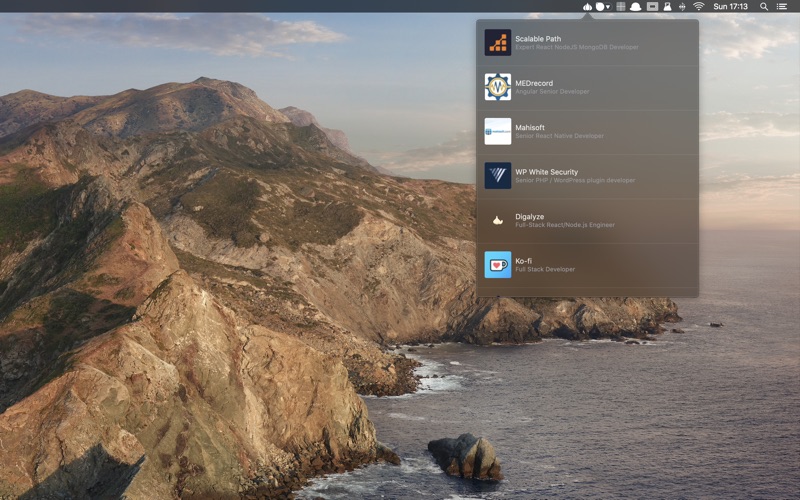Open the Full-Stack React/Node.js Engineer listing
The height and width of the screenshot is (500, 800).
click(x=564, y=225)
